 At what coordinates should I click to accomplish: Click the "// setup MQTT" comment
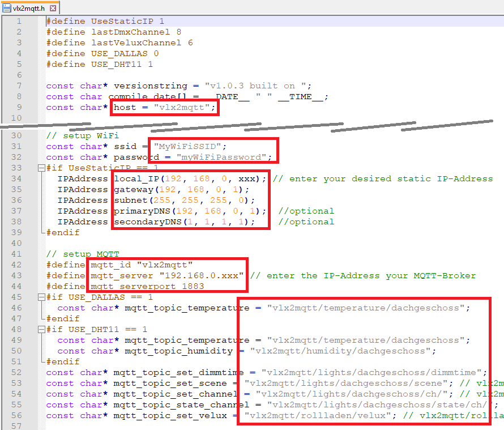pos(83,254)
